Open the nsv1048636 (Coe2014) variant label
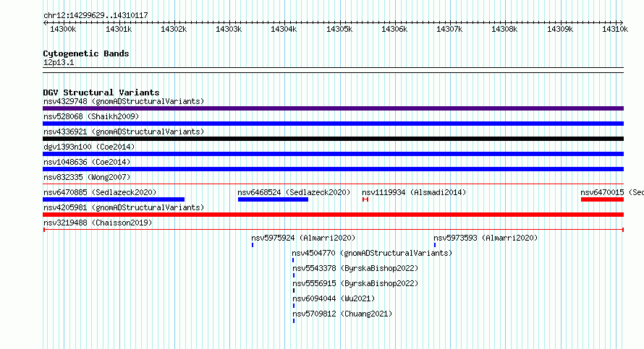Image resolution: width=644 pixels, height=349 pixels. point(87,162)
